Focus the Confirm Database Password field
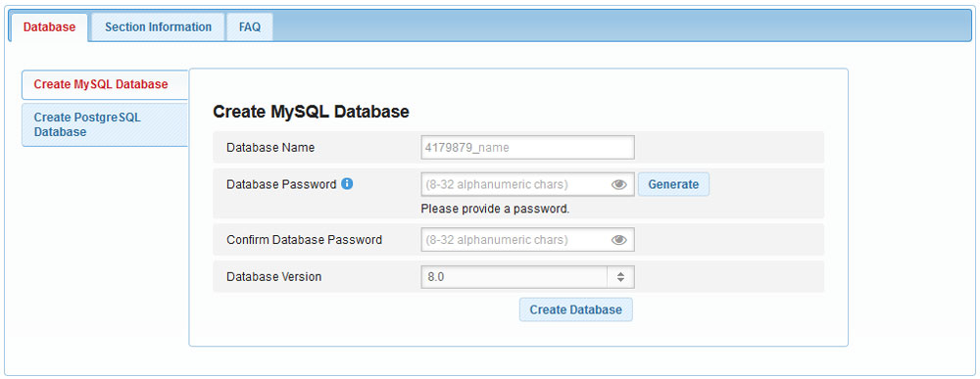The height and width of the screenshot is (379, 980). pos(527,240)
